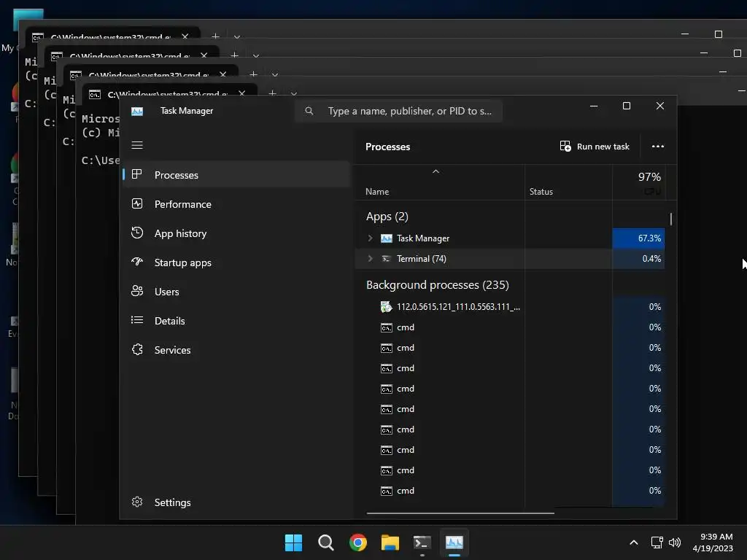Open the Processes page in sidebar

(x=236, y=175)
